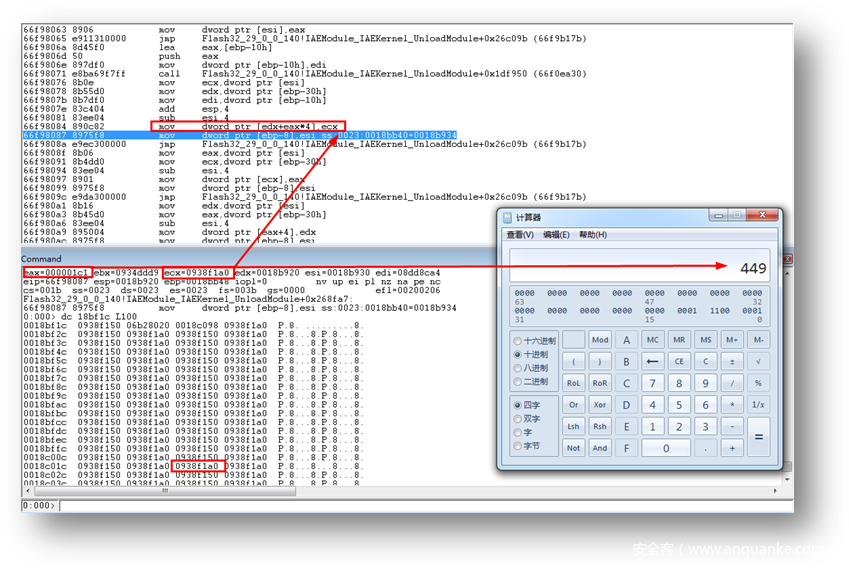Select the 字节 (byte) radio option

click(517, 445)
